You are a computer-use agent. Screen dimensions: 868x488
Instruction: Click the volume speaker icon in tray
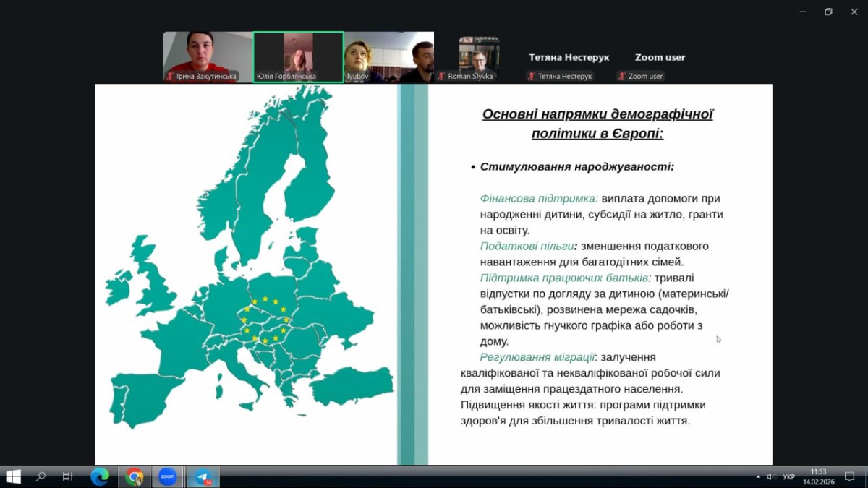tap(770, 476)
